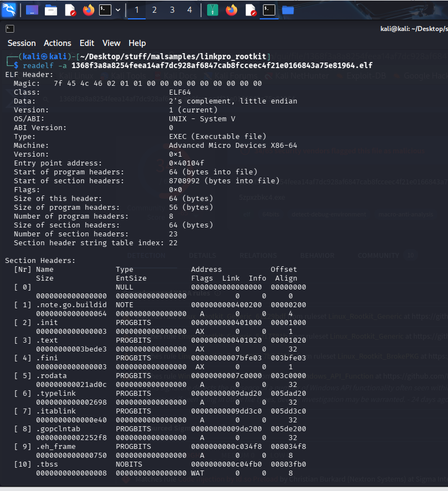Switch to workspace 1

coord(137,10)
